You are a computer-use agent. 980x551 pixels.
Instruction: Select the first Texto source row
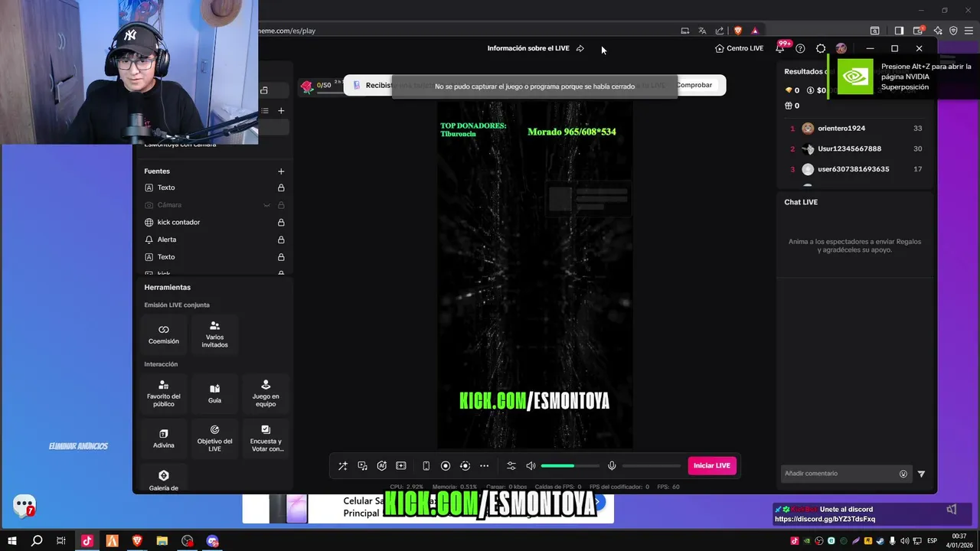[214, 187]
